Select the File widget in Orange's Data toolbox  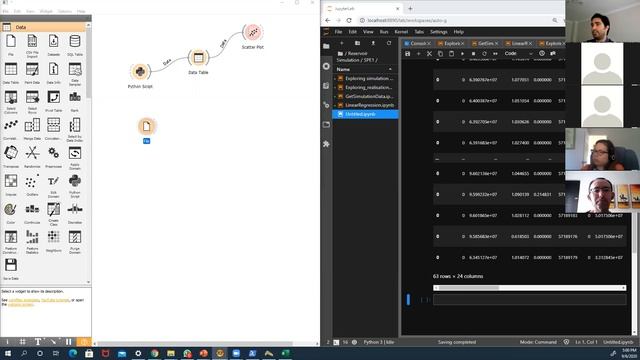pos(11,44)
